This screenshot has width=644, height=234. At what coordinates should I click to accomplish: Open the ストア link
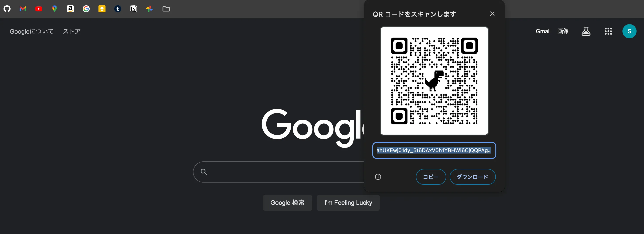pos(72,31)
